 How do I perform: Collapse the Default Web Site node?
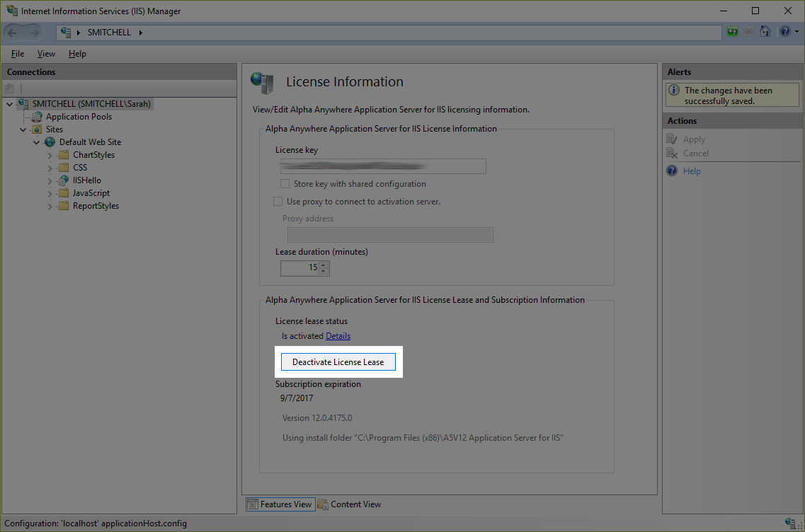click(x=36, y=143)
